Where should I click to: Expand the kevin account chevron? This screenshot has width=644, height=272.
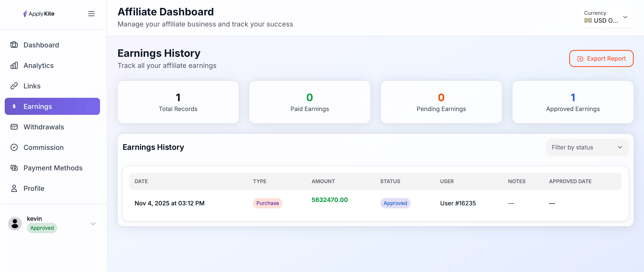tap(93, 224)
